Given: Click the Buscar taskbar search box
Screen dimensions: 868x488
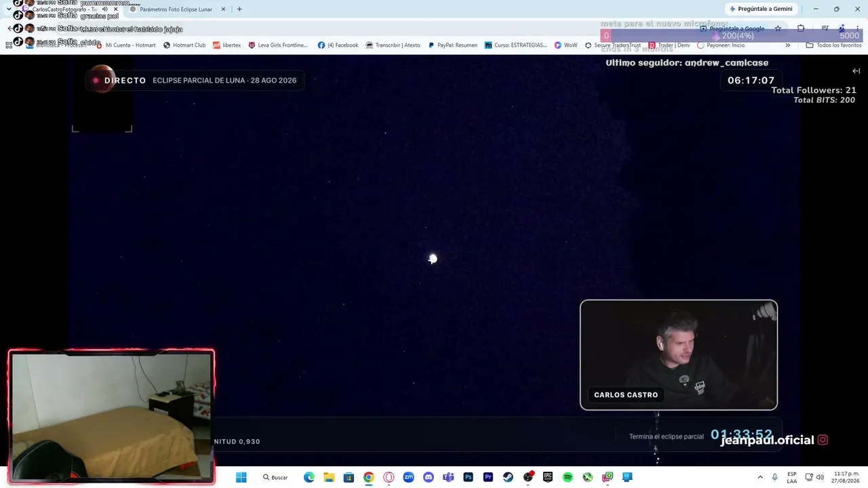Looking at the screenshot, I should [x=276, y=477].
